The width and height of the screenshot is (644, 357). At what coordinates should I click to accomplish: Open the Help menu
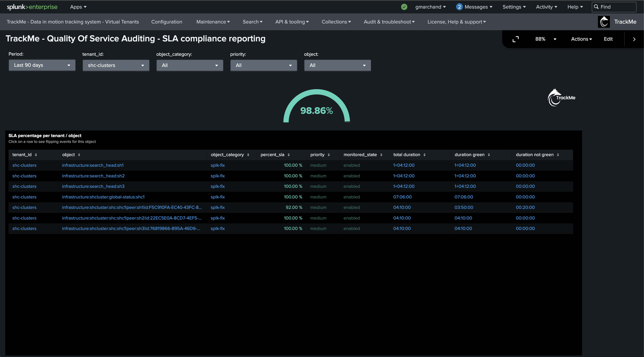(x=575, y=7)
